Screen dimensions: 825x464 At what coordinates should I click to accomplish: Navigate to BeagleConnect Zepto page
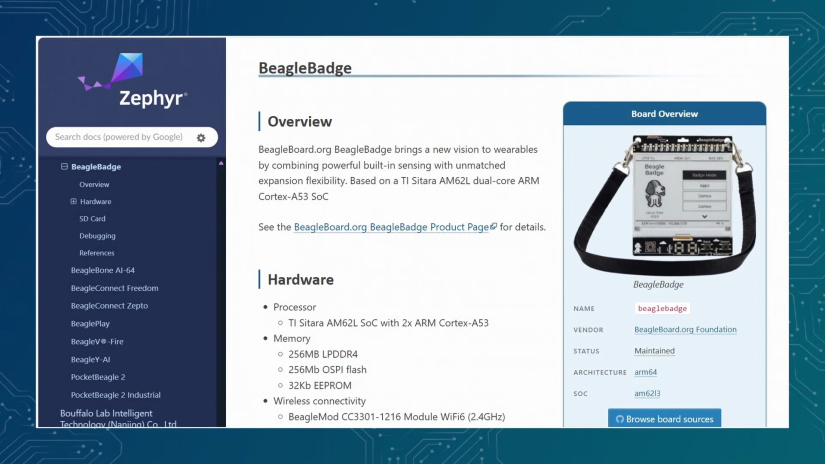[x=109, y=306]
